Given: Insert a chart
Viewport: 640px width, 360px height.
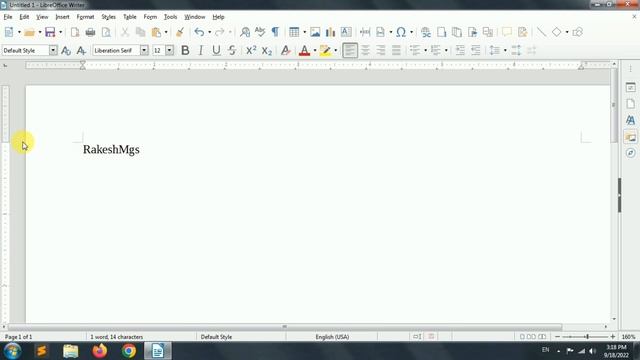Looking at the screenshot, I should (330, 32).
